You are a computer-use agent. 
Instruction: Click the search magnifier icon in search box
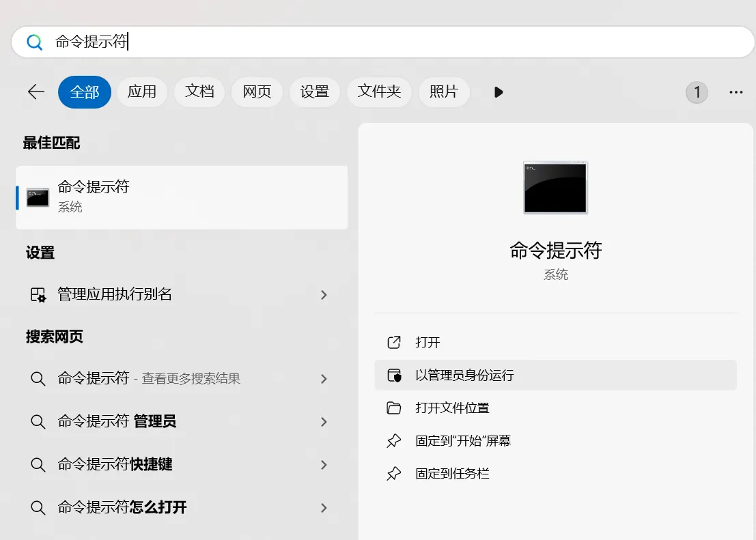pyautogui.click(x=34, y=42)
